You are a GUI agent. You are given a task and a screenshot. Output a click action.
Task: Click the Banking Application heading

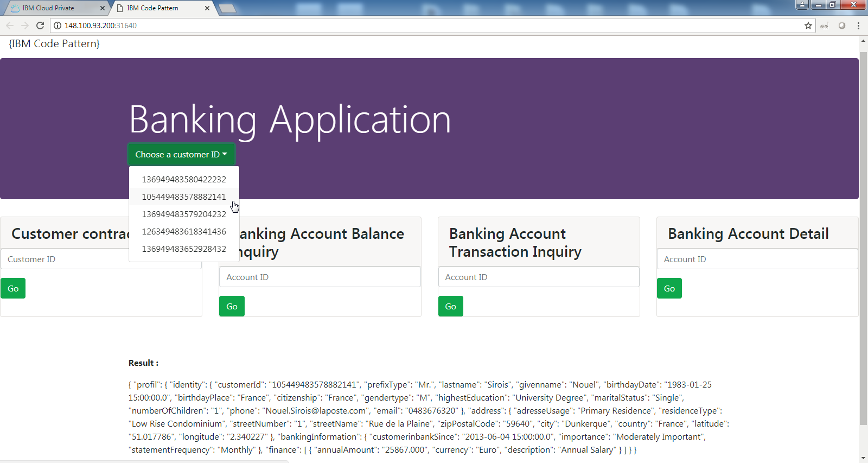(x=290, y=119)
